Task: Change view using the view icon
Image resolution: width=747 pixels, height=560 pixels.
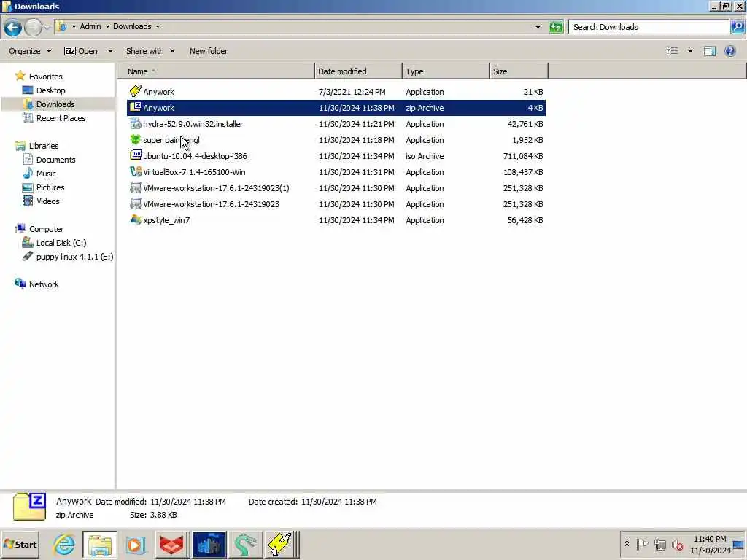Action: [672, 51]
